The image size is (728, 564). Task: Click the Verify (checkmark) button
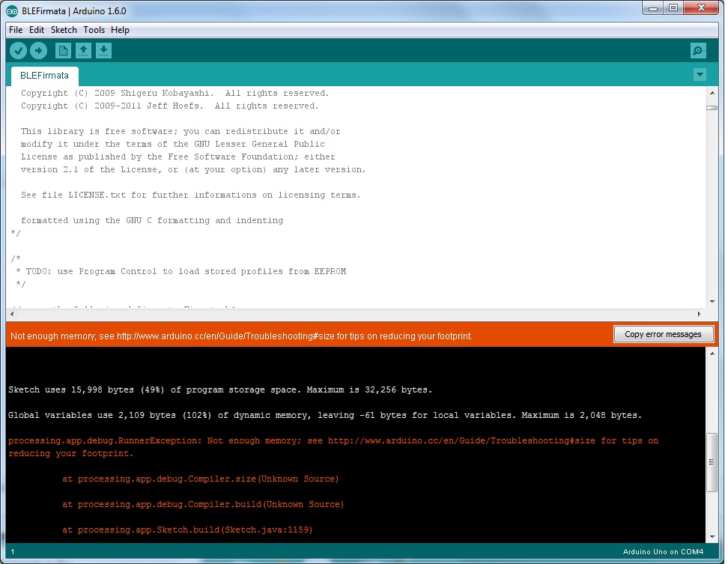[x=18, y=50]
